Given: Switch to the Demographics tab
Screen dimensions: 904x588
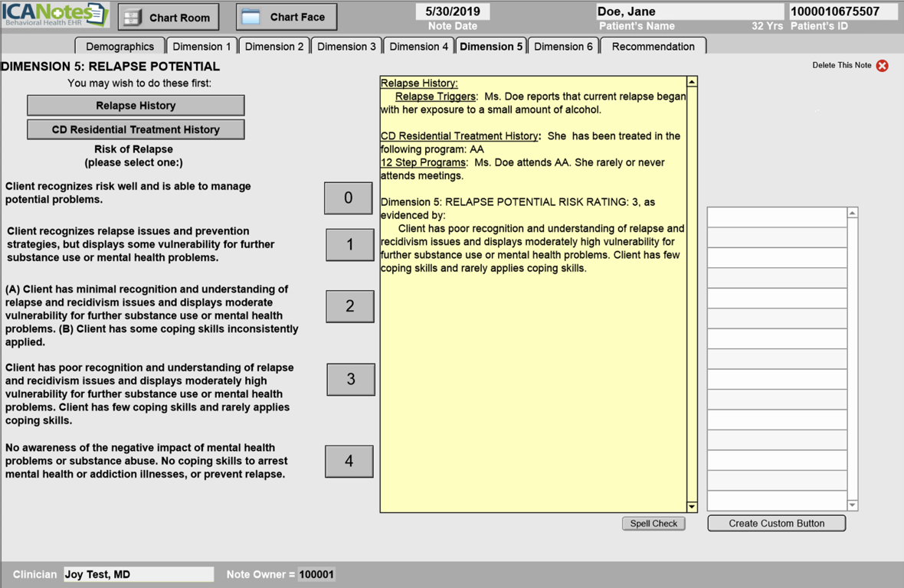Looking at the screenshot, I should point(120,47).
